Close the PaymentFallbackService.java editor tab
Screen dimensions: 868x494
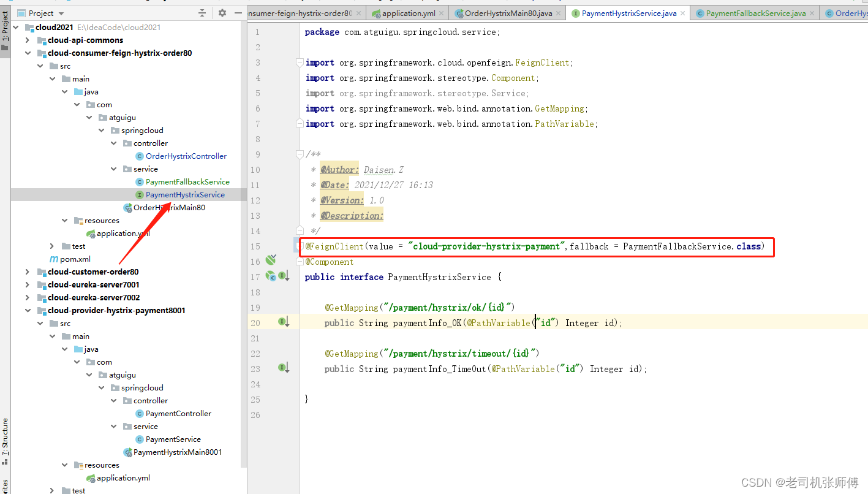point(812,13)
